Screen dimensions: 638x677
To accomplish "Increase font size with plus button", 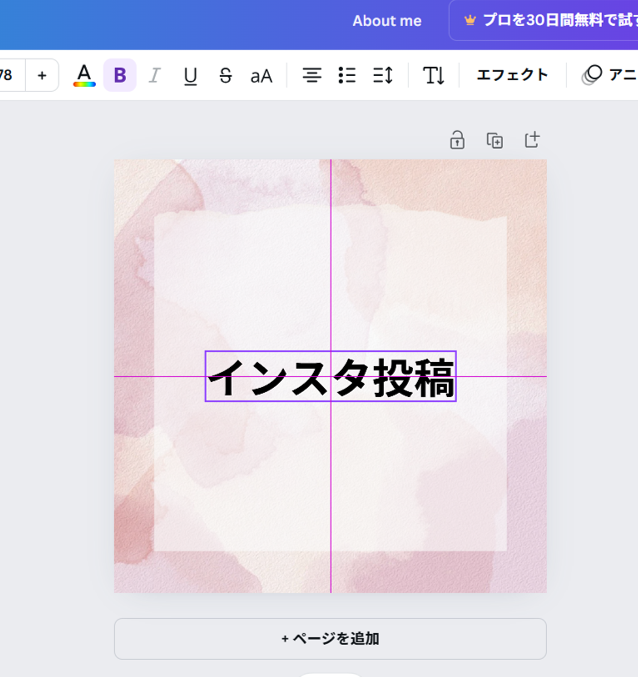I will coord(42,75).
